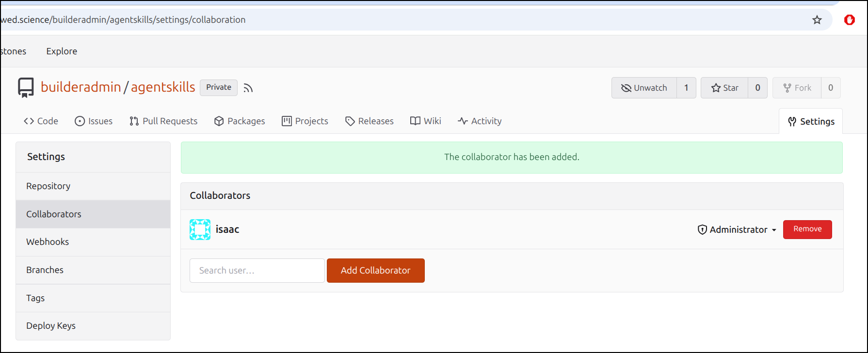Star the agentskills repository
Image resolution: width=868 pixels, height=353 pixels.
click(x=724, y=88)
